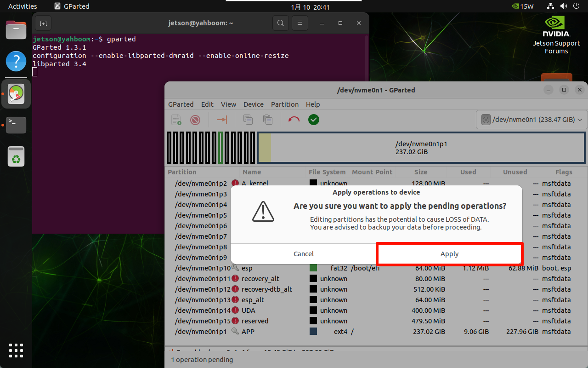Click the /dev/nvme0n1p1 graphical partition block
Screen dimensions: 588x368
421,148
